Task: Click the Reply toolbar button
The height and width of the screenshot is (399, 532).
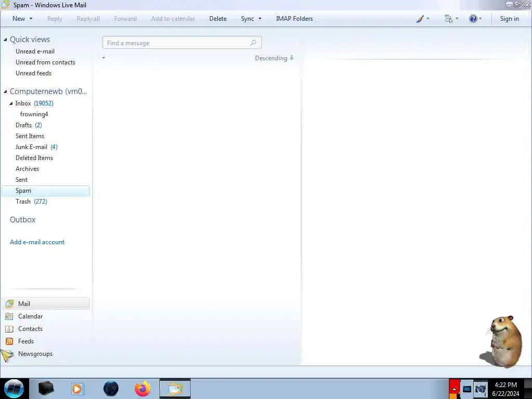Action: (x=55, y=19)
